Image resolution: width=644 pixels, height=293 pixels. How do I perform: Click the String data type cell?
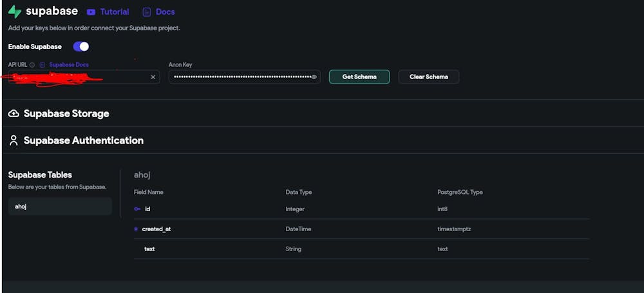click(293, 249)
